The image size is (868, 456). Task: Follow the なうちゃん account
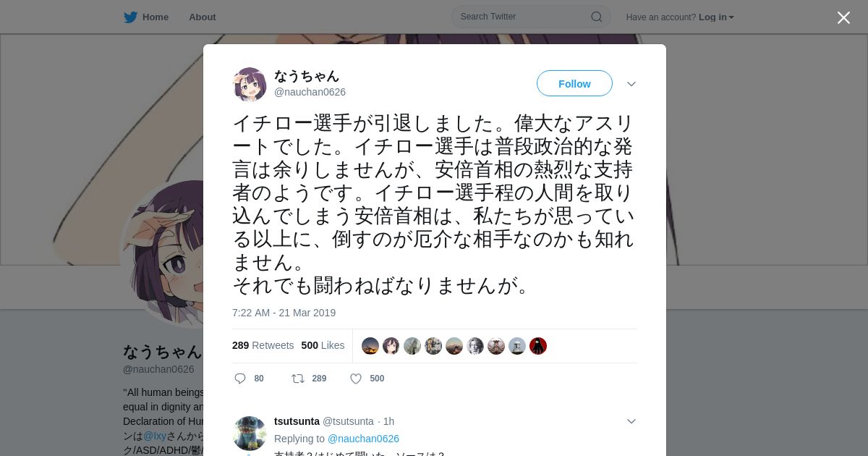coord(574,83)
